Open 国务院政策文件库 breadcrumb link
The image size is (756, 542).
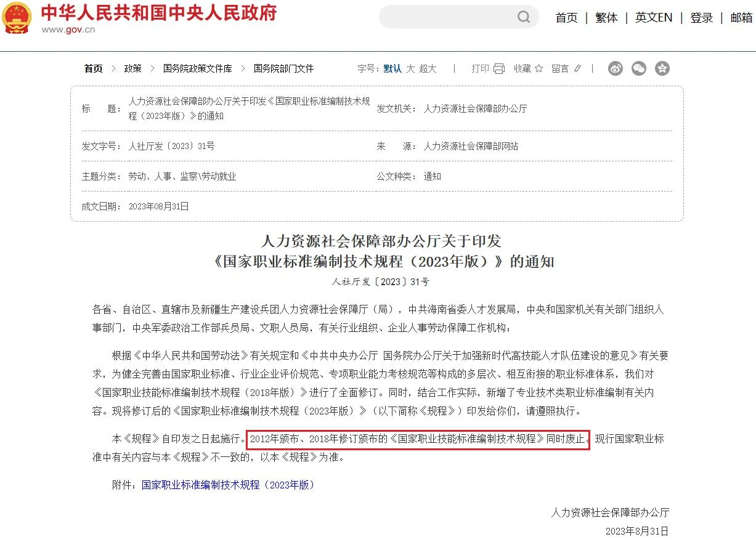[x=197, y=68]
